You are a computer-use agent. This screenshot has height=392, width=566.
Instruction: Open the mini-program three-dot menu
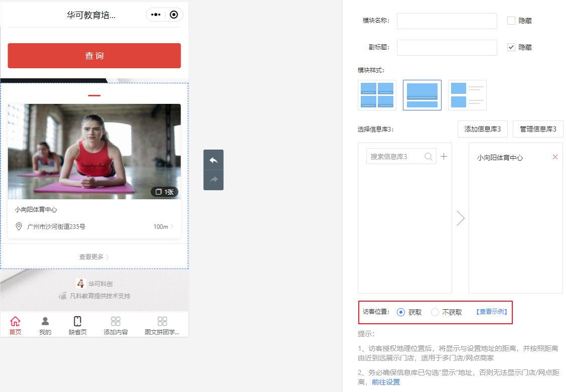point(156,15)
